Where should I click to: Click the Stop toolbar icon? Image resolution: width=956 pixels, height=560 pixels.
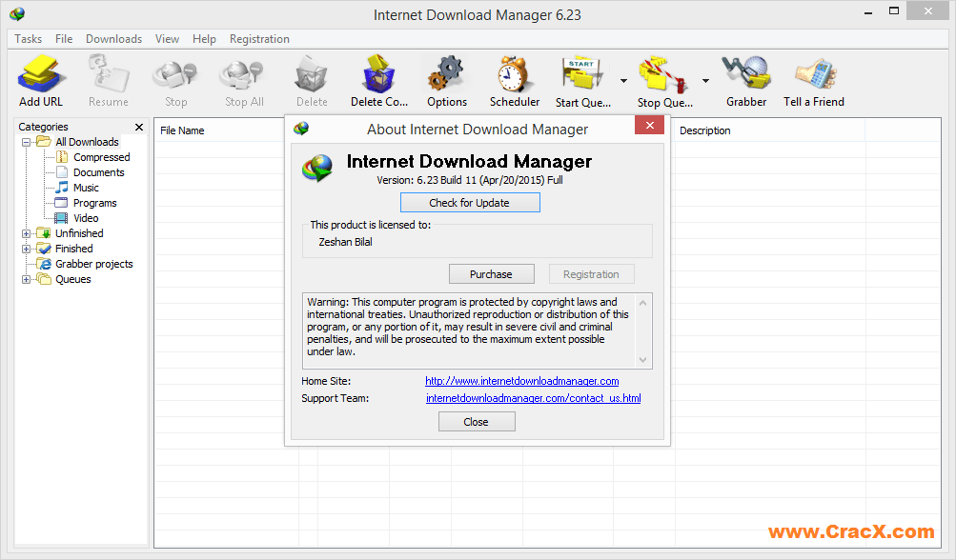click(175, 74)
